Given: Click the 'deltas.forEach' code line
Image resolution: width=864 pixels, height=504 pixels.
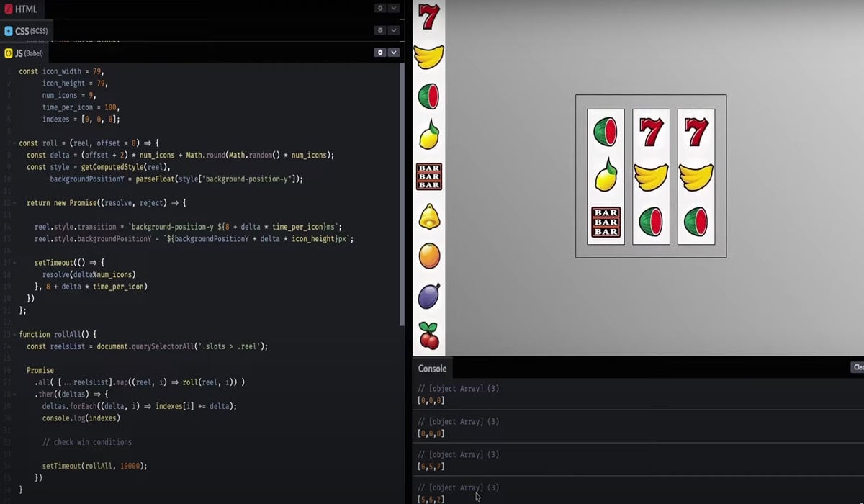Looking at the screenshot, I should (x=140, y=406).
